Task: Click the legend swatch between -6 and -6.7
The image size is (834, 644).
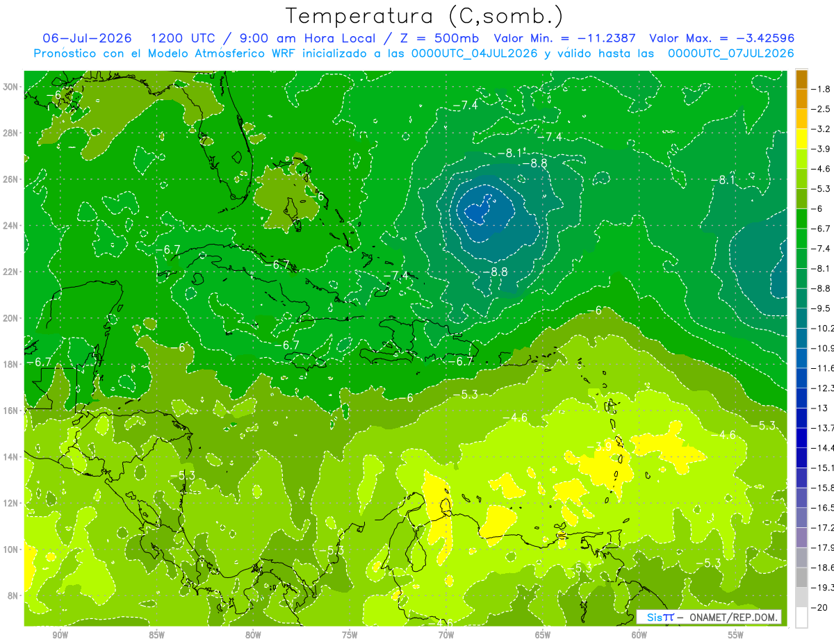Action: pyautogui.click(x=801, y=218)
